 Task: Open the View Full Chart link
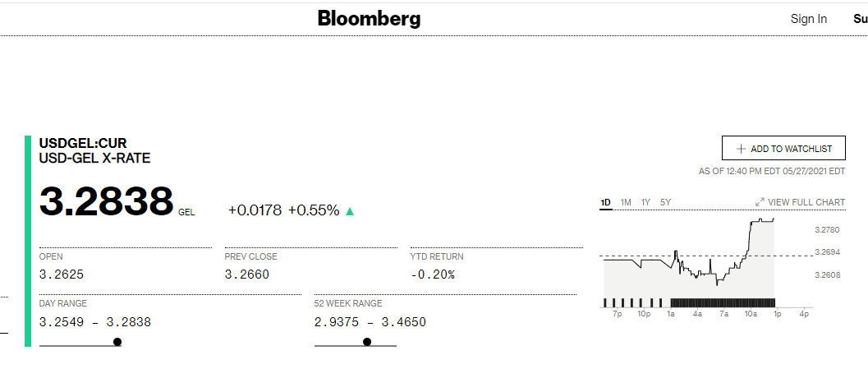(x=806, y=202)
